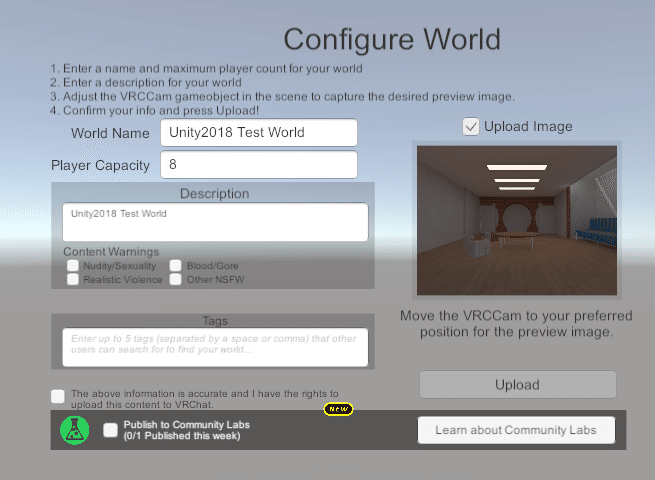Confirm information accuracy and rights checkbox

[x=58, y=396]
